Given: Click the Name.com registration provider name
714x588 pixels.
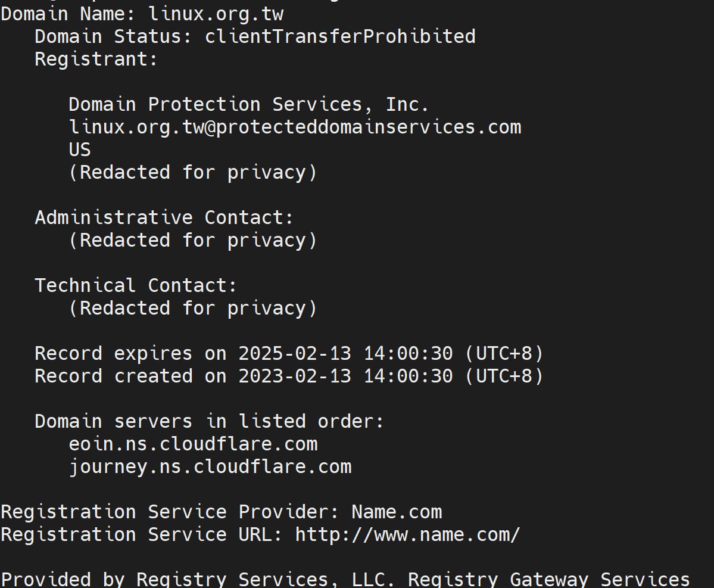Looking at the screenshot, I should tap(397, 512).
